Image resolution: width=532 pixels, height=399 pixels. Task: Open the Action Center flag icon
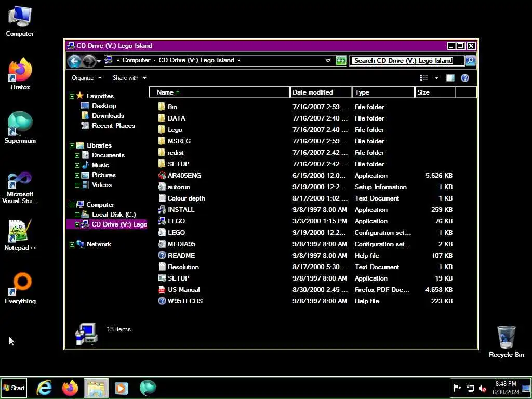tap(457, 388)
